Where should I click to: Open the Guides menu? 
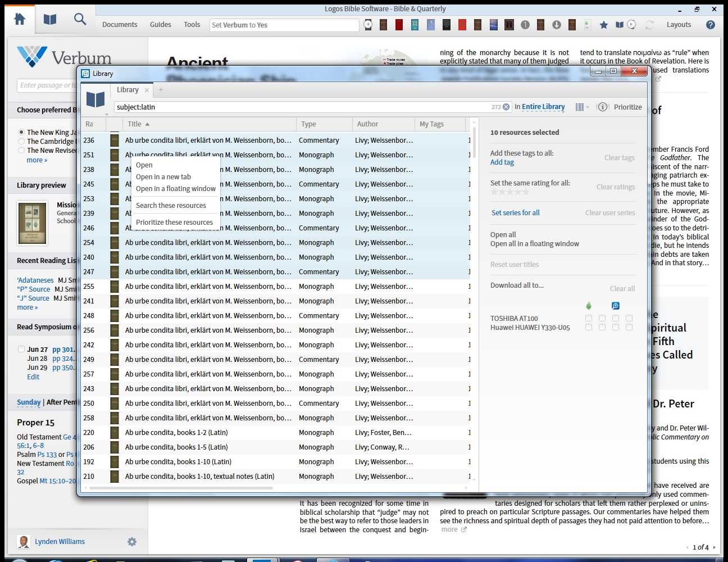coord(161,25)
